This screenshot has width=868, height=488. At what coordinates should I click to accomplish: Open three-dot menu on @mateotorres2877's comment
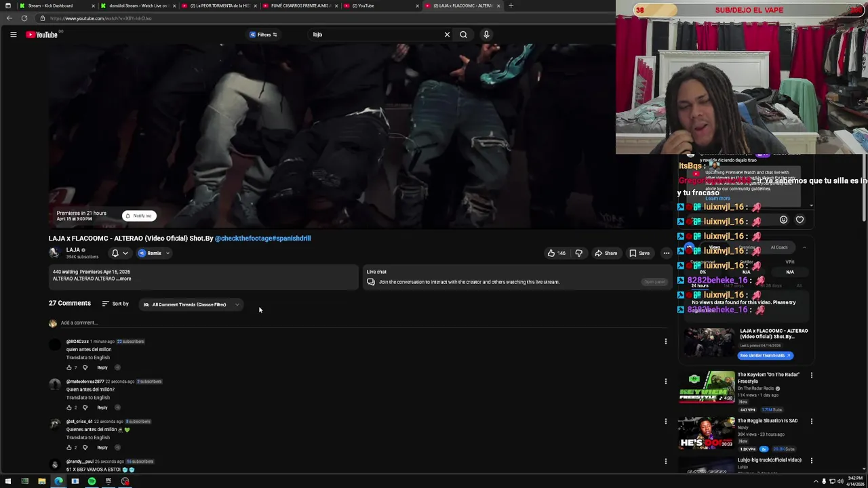[x=665, y=382]
